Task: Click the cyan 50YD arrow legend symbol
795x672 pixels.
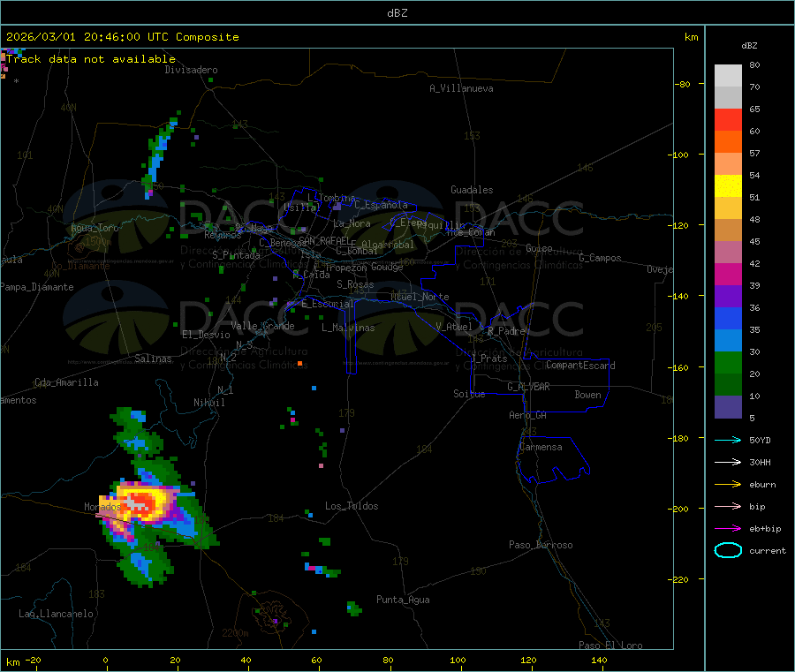Action: click(x=728, y=440)
